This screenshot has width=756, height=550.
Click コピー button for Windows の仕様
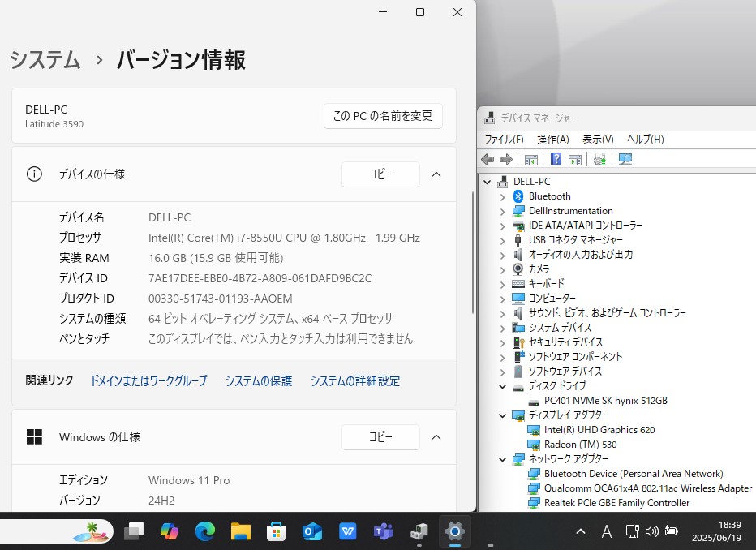[x=380, y=436]
